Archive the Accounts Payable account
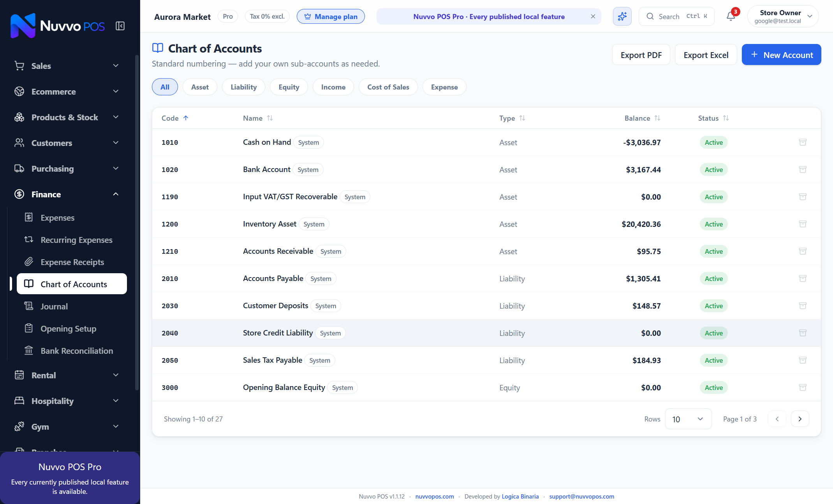833x504 pixels. 803,279
